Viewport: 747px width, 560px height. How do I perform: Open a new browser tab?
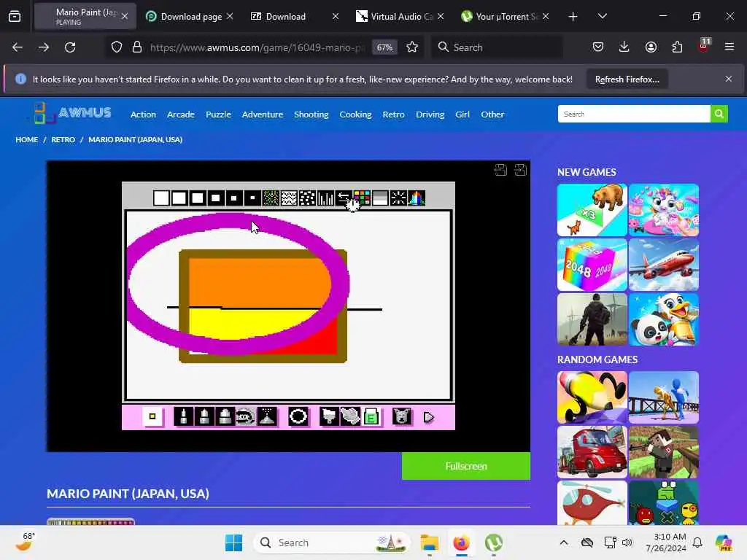573,17
